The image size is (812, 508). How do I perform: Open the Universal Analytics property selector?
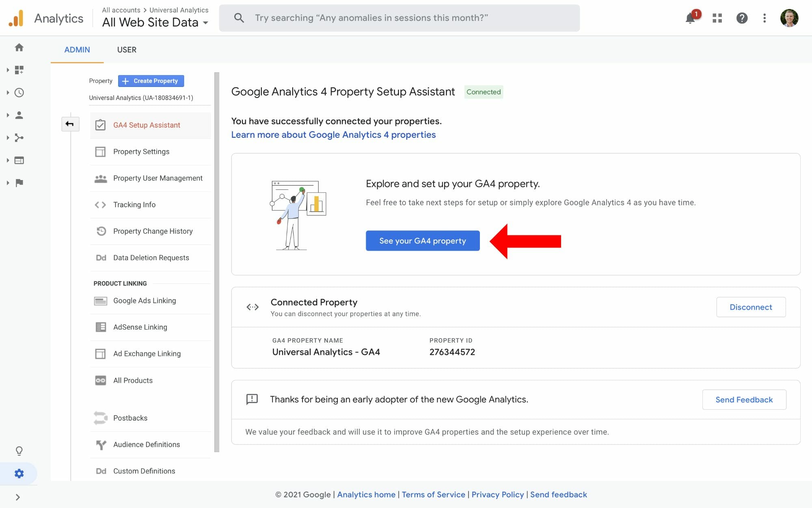(150, 98)
